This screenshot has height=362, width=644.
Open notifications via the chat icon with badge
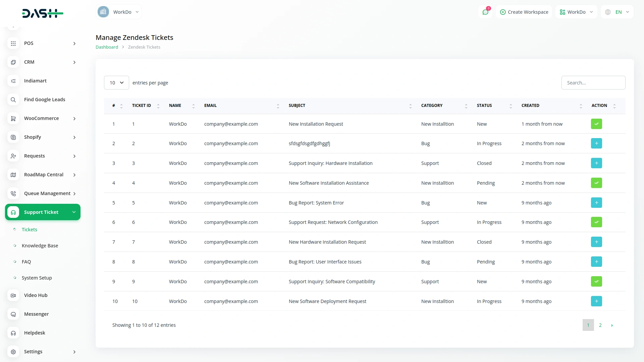point(485,12)
